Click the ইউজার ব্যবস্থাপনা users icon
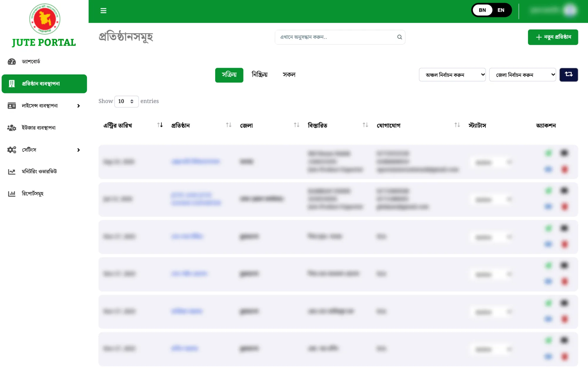Viewport: 588px width, 368px height. [x=12, y=128]
